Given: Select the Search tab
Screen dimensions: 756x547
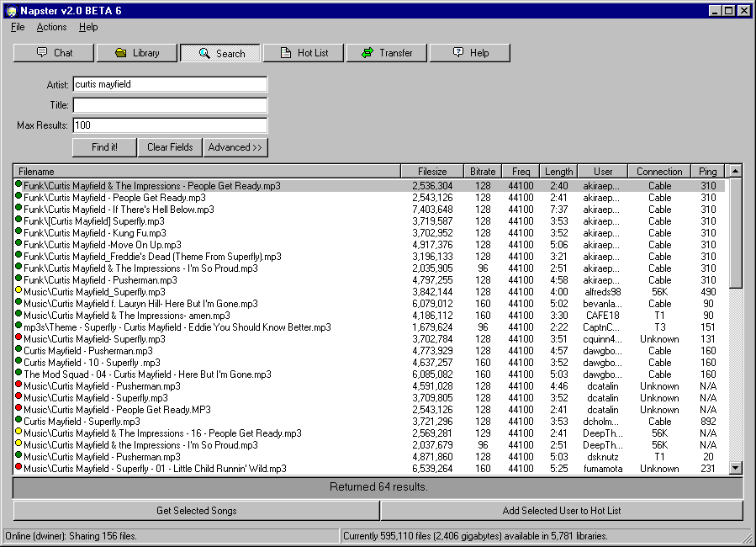Looking at the screenshot, I should [x=220, y=53].
